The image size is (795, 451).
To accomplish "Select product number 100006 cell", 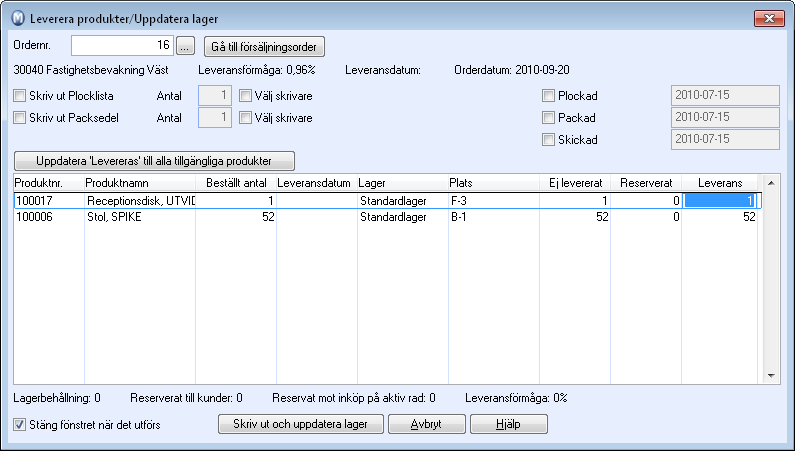I will pyautogui.click(x=49, y=217).
